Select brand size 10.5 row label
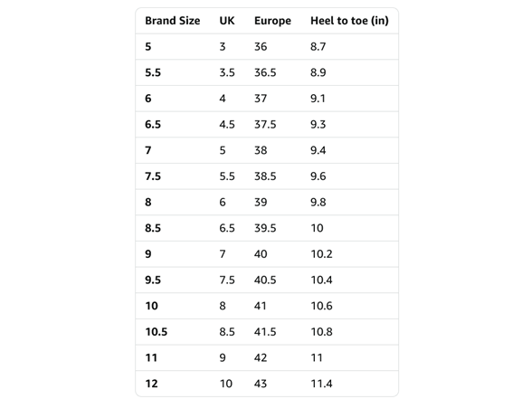 tap(156, 332)
